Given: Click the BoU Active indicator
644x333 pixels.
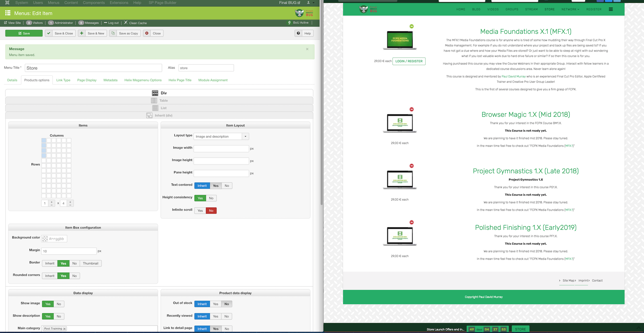Looking at the screenshot, I should click(x=299, y=23).
